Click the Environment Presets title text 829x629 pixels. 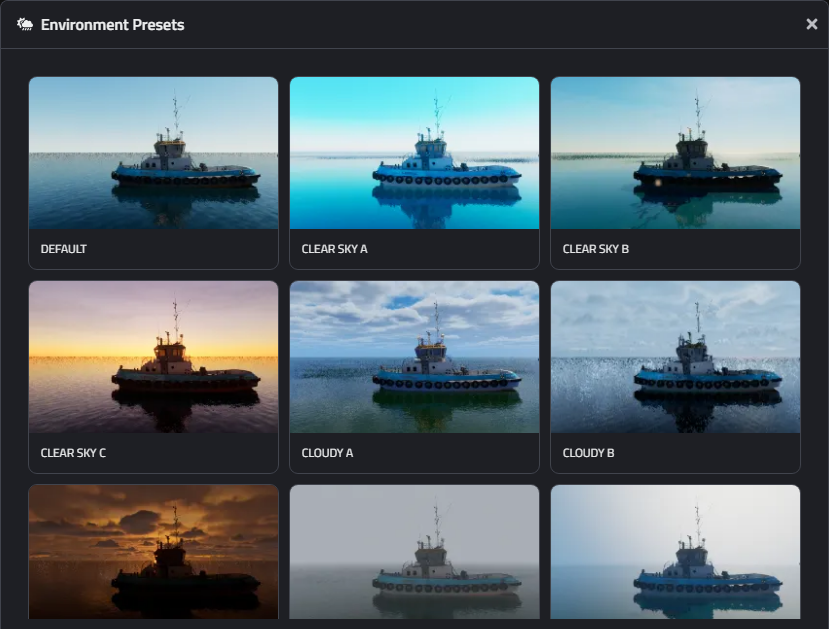(113, 25)
